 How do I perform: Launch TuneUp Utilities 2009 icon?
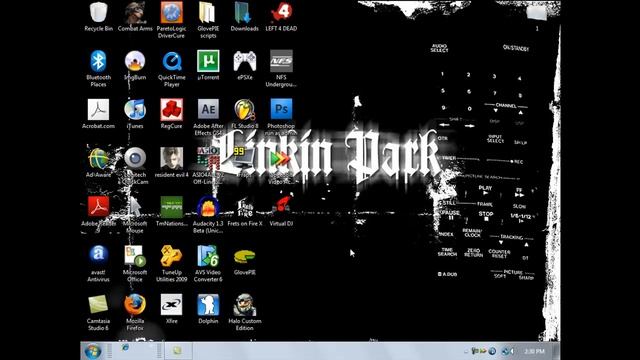(x=171, y=263)
